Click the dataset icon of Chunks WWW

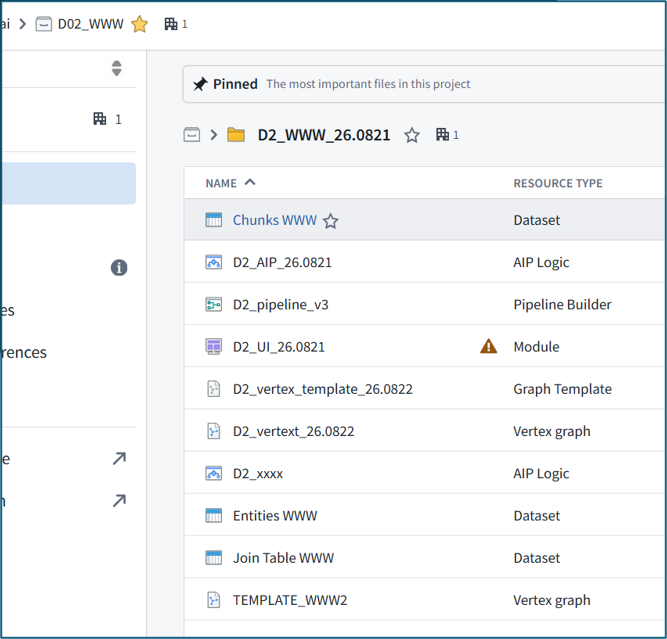214,220
